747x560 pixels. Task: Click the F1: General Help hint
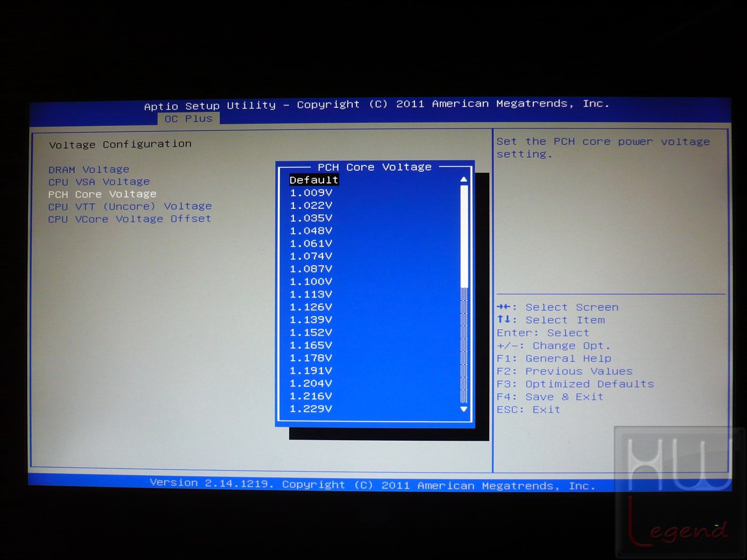tap(554, 358)
